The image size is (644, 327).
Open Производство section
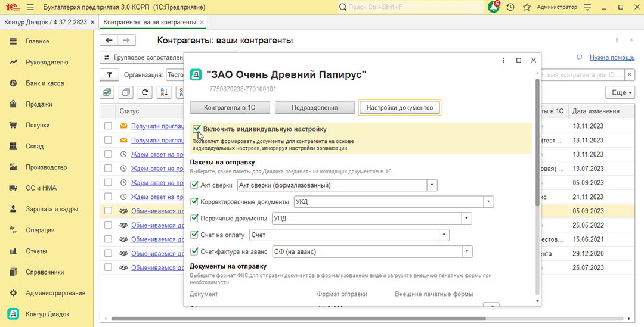[x=47, y=167]
